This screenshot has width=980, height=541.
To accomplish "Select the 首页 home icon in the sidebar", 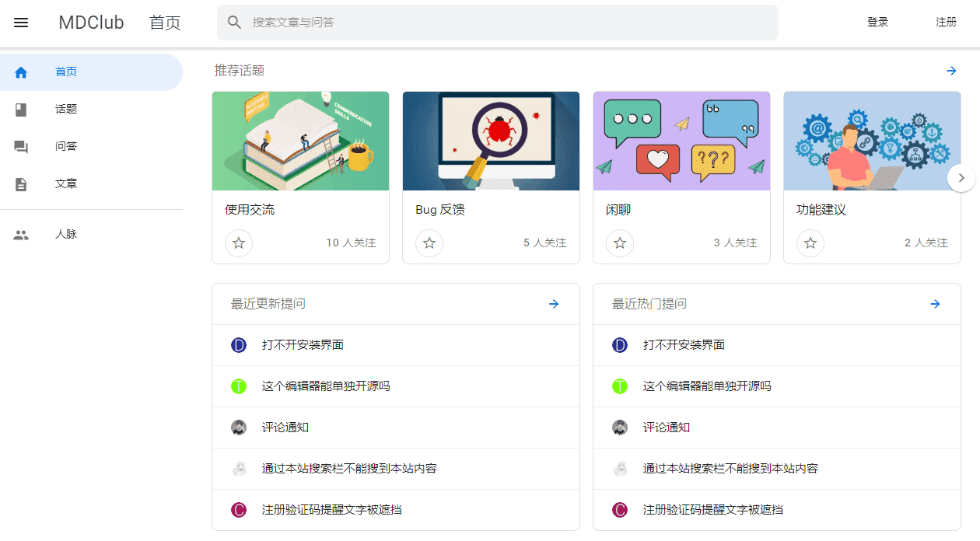I will (22, 72).
